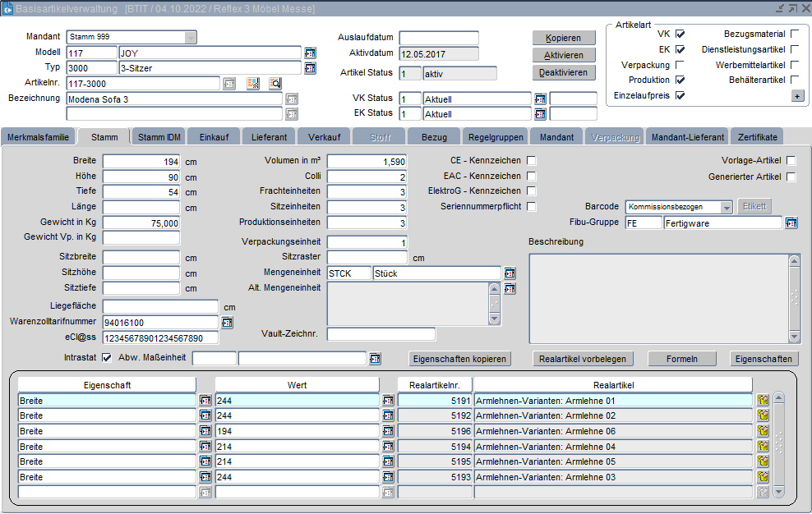
Task: Switch to the Einkauf tab
Action: 214,137
